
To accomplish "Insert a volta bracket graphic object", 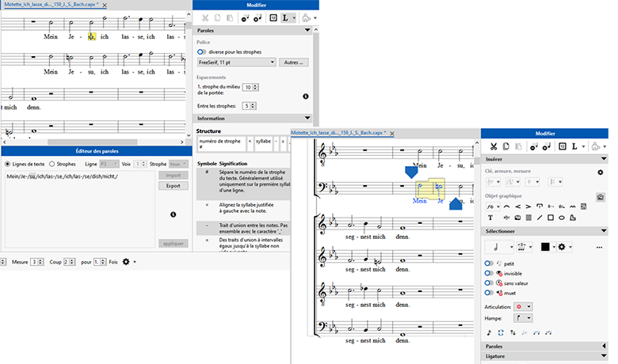I will [540, 207].
